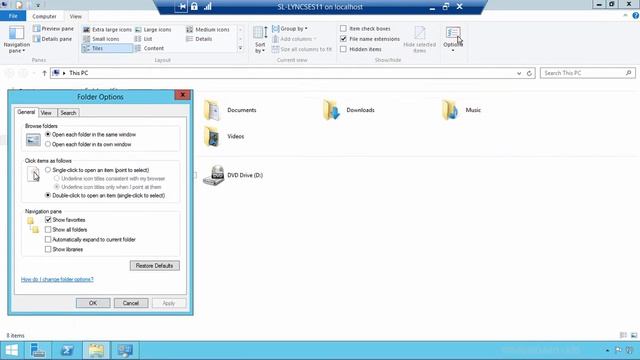Check Automatically expand to current folder
Image resolution: width=640 pixels, height=360 pixels.
(x=48, y=239)
